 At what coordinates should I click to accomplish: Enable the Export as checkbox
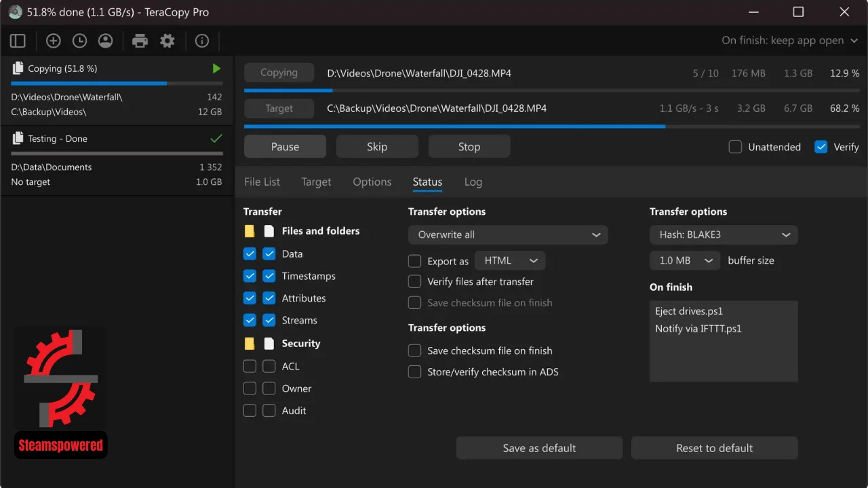click(414, 261)
